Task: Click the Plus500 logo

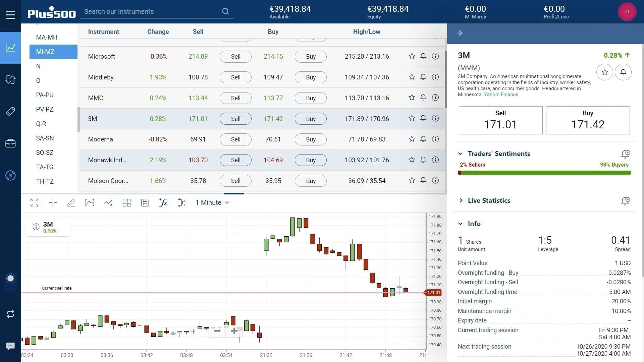Action: [x=52, y=12]
